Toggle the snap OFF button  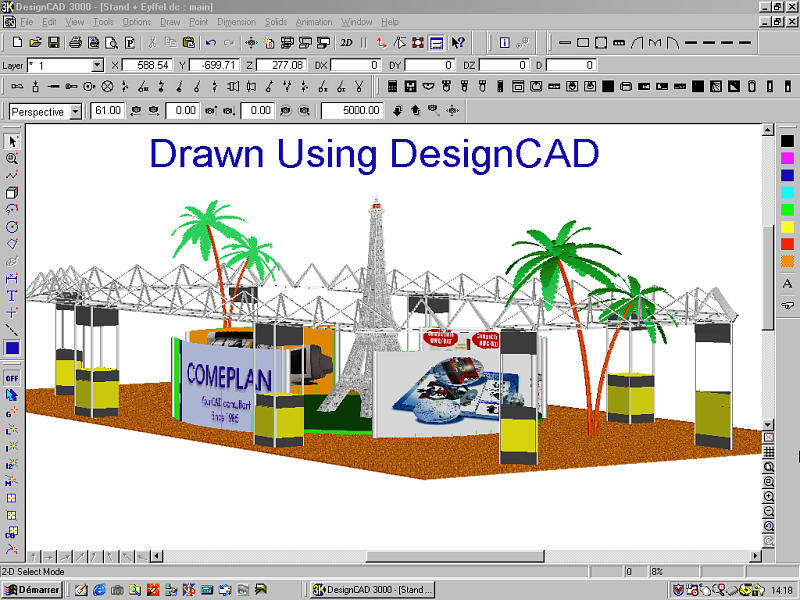point(12,378)
